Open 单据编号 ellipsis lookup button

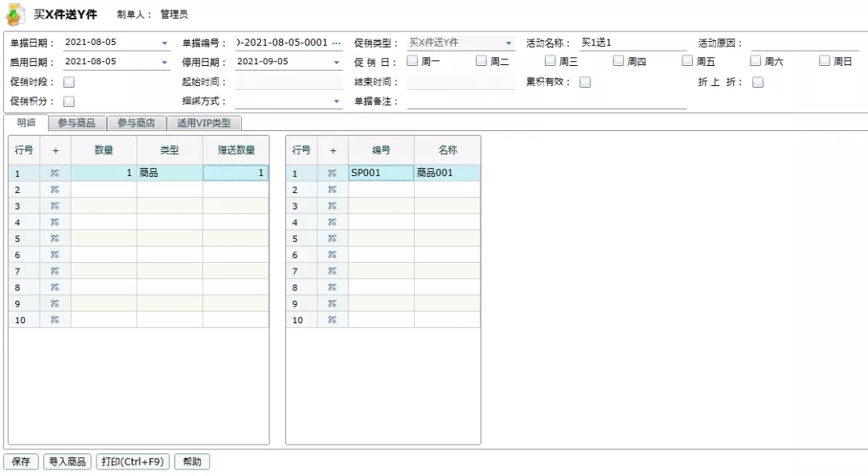click(337, 43)
